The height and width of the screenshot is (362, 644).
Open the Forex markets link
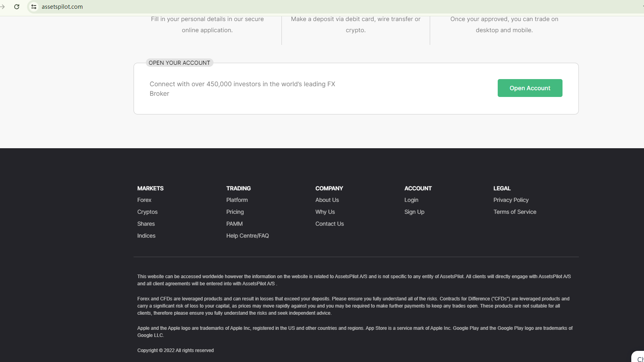coord(144,200)
